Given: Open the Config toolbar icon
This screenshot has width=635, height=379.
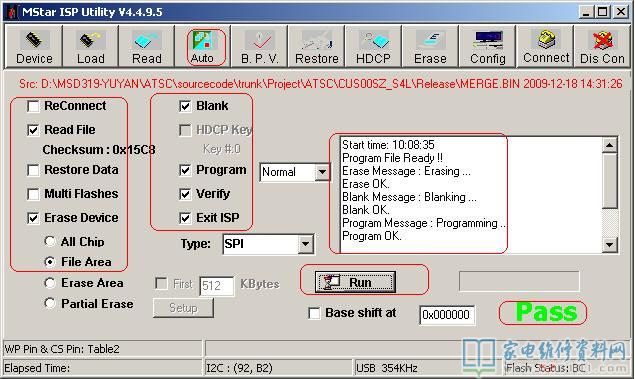Looking at the screenshot, I should 488,46.
